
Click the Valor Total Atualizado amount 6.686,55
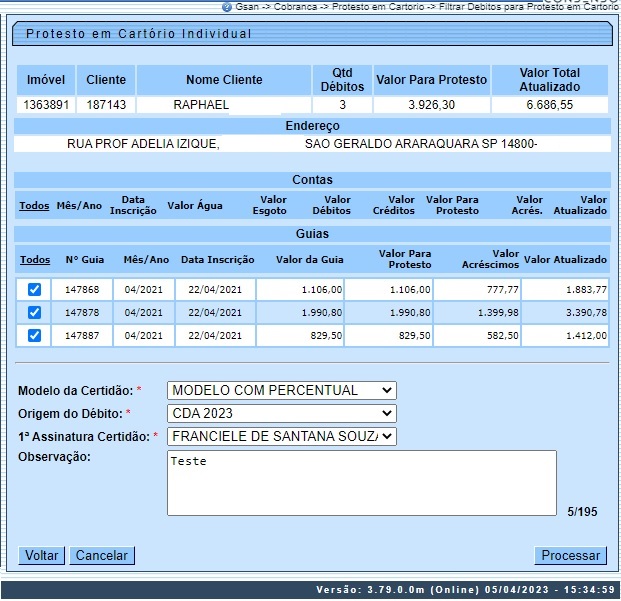549,105
